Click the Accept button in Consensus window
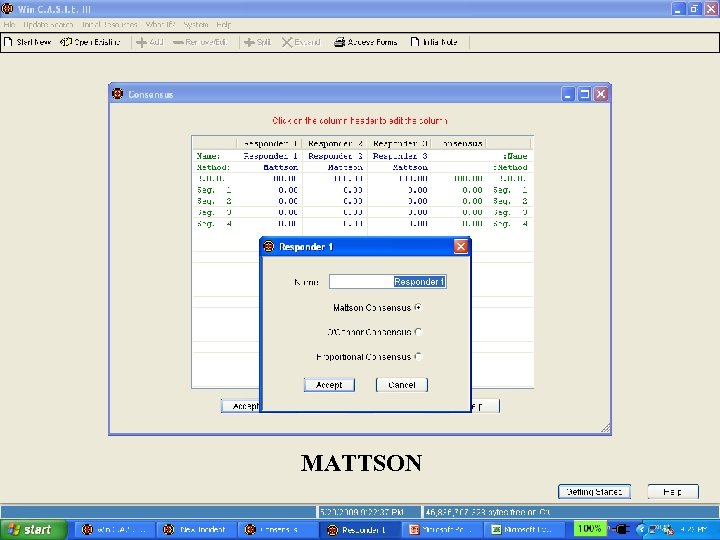 tap(241, 406)
